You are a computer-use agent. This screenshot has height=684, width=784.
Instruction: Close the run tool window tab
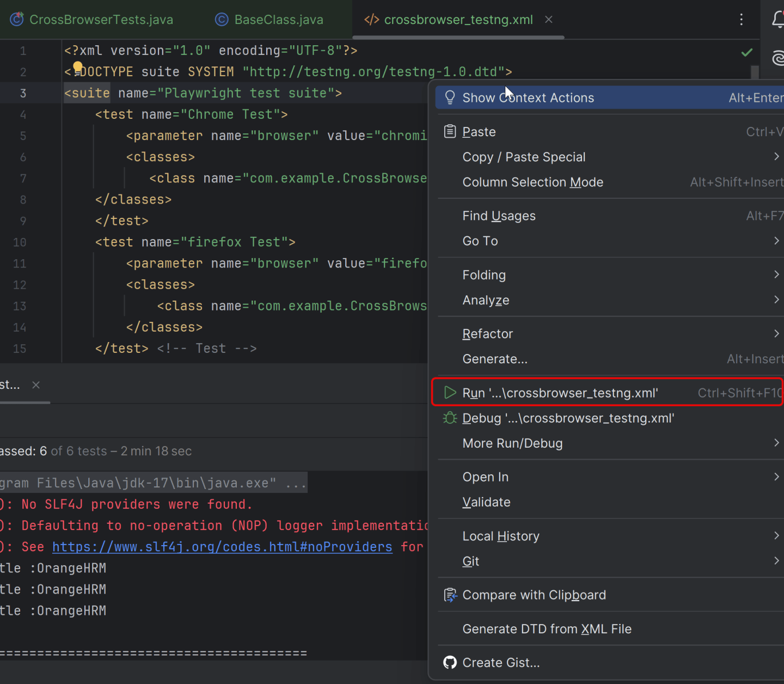pos(36,385)
